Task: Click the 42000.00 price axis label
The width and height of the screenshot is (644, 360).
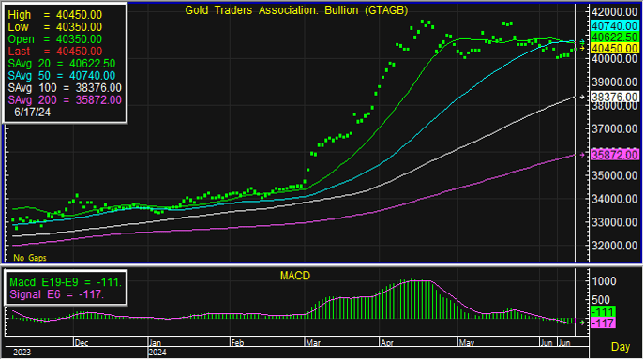Action: [614, 12]
